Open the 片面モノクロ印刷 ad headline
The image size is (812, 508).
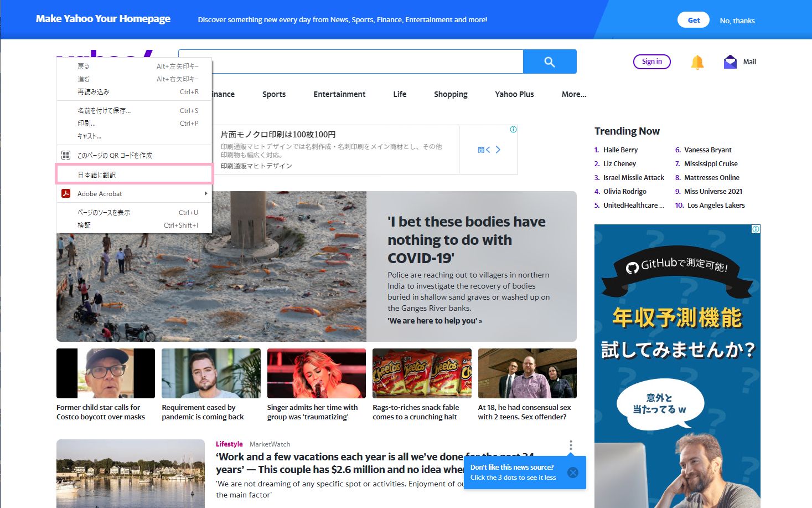[x=278, y=135]
